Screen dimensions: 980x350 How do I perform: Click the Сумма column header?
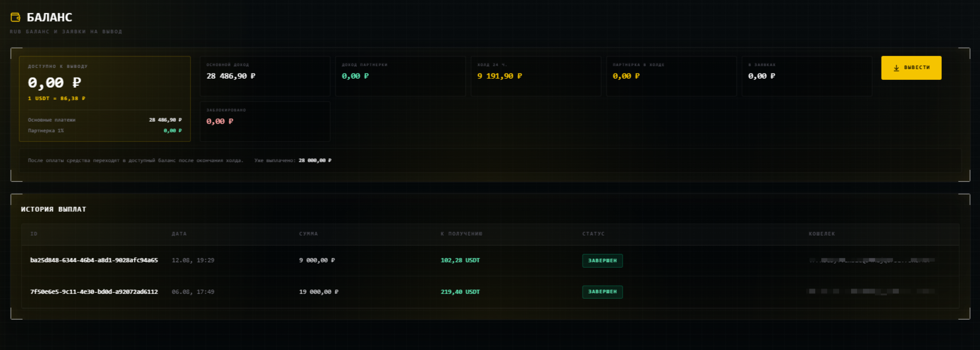(x=309, y=234)
